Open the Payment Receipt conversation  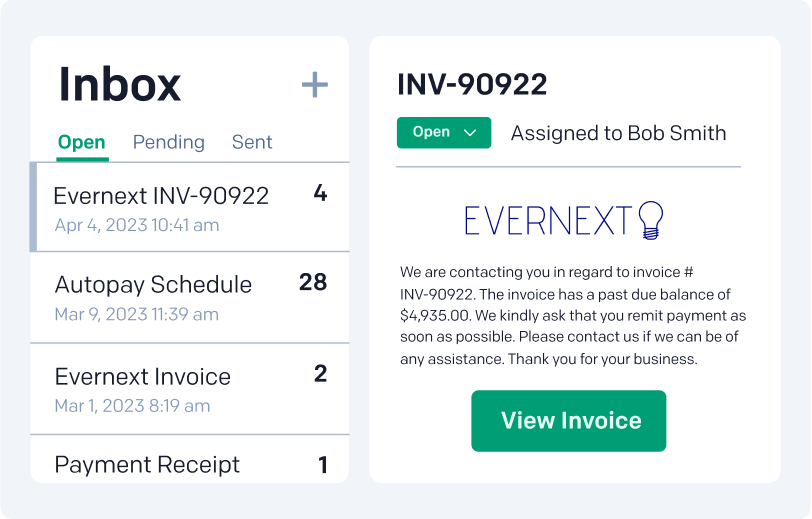click(x=190, y=459)
